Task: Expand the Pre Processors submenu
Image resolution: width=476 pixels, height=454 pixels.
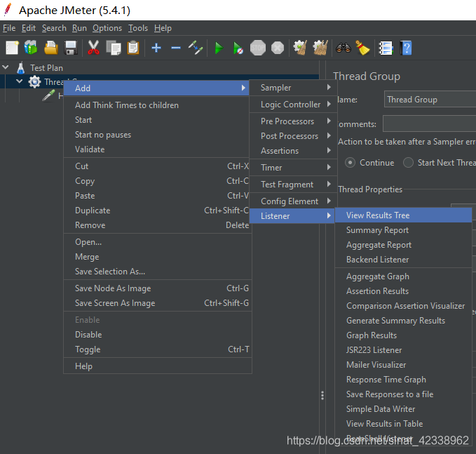Action: 293,121
